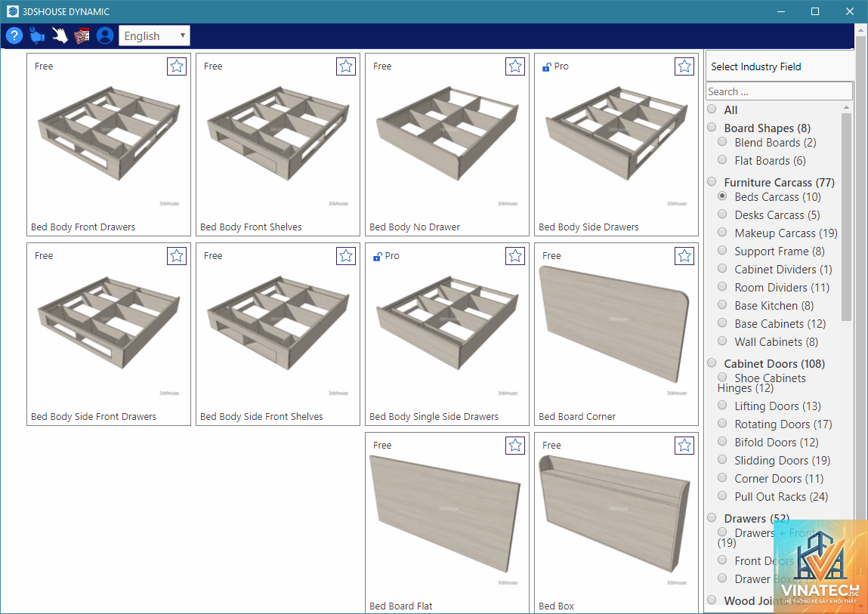Select Room Dividers (11) radio option
The width and height of the screenshot is (868, 614).
click(x=722, y=287)
